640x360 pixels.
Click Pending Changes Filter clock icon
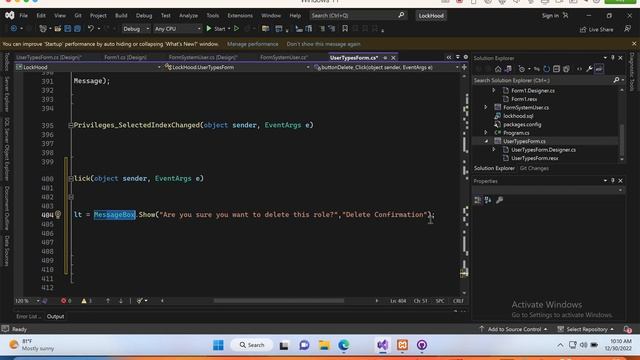click(x=522, y=69)
